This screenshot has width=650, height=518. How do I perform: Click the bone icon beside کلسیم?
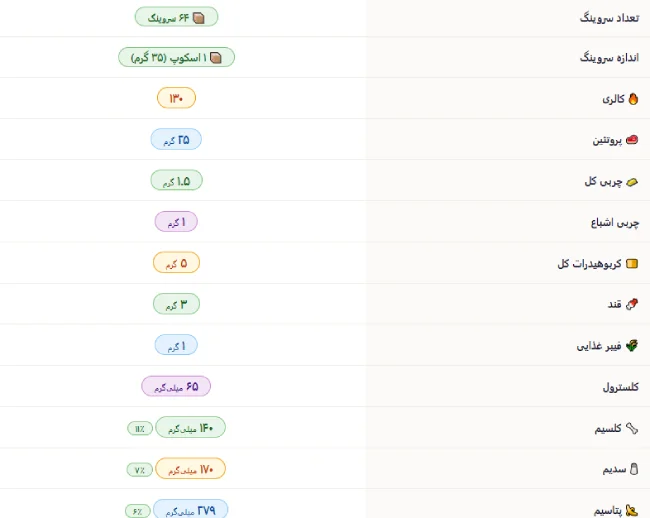[x=632, y=428]
